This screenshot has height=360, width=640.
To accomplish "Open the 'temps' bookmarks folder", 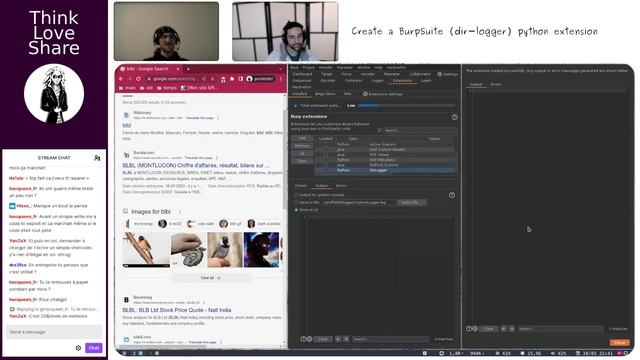I will (x=167, y=88).
